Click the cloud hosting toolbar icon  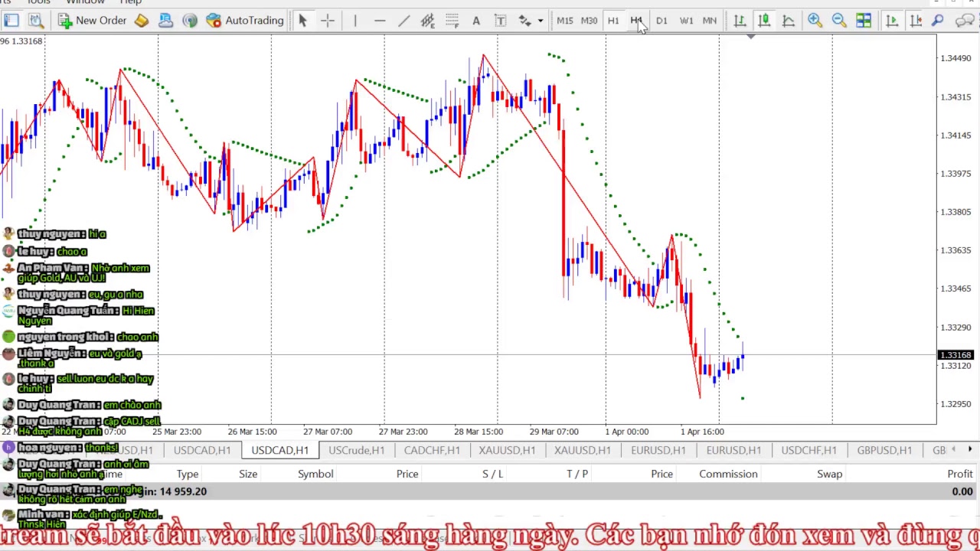pos(165,21)
